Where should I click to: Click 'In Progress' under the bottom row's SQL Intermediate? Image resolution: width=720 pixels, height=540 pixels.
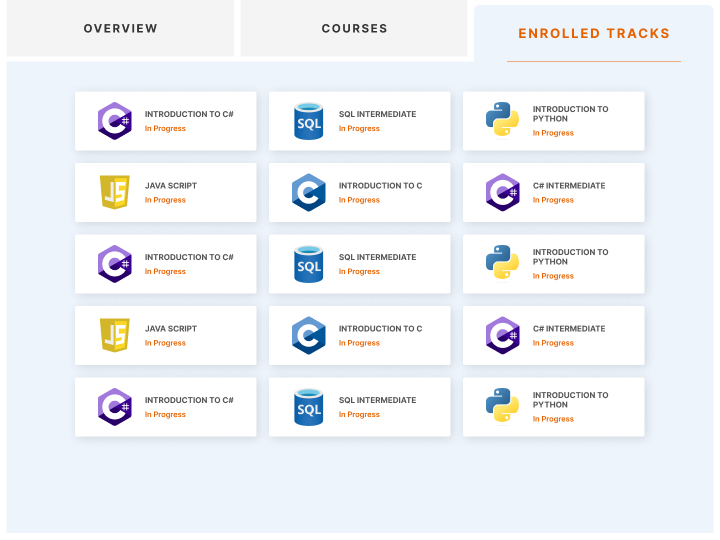click(x=359, y=415)
